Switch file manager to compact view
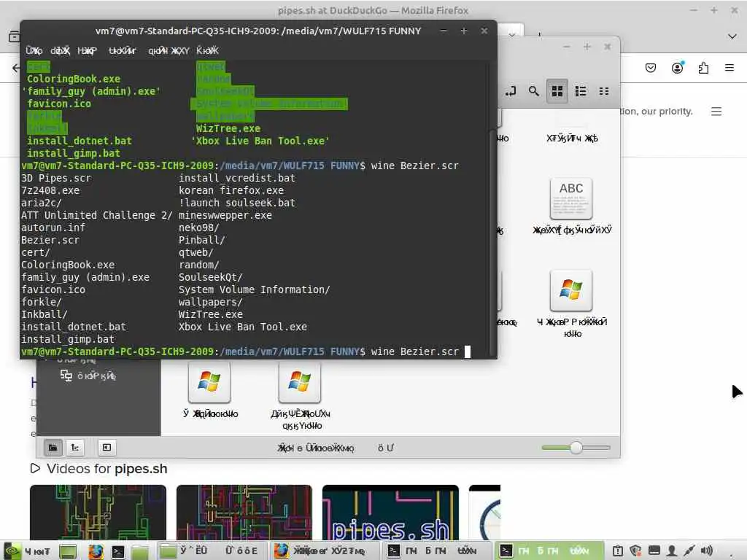The height and width of the screenshot is (560, 747). click(x=603, y=91)
